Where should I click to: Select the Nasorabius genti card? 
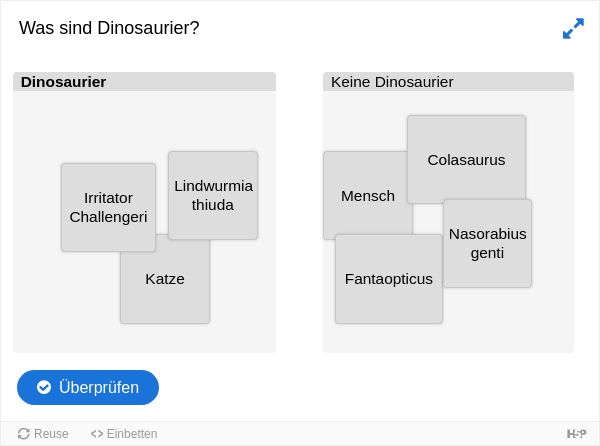click(x=488, y=243)
